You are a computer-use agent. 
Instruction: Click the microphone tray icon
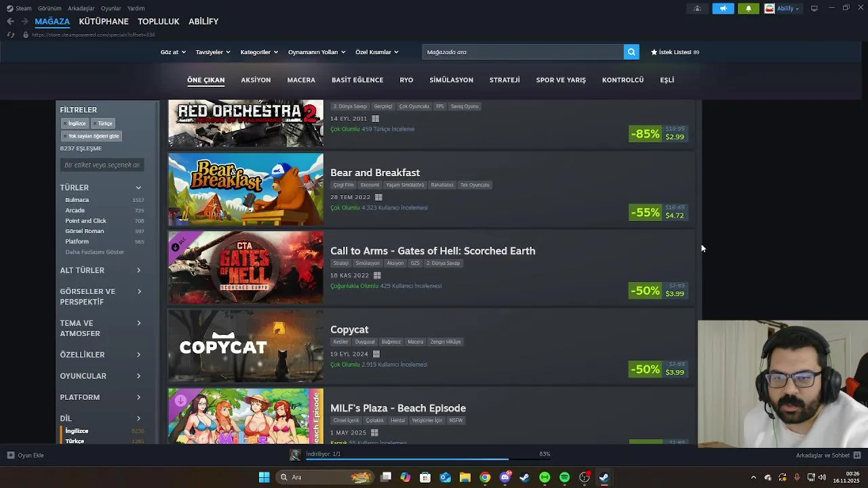797,477
